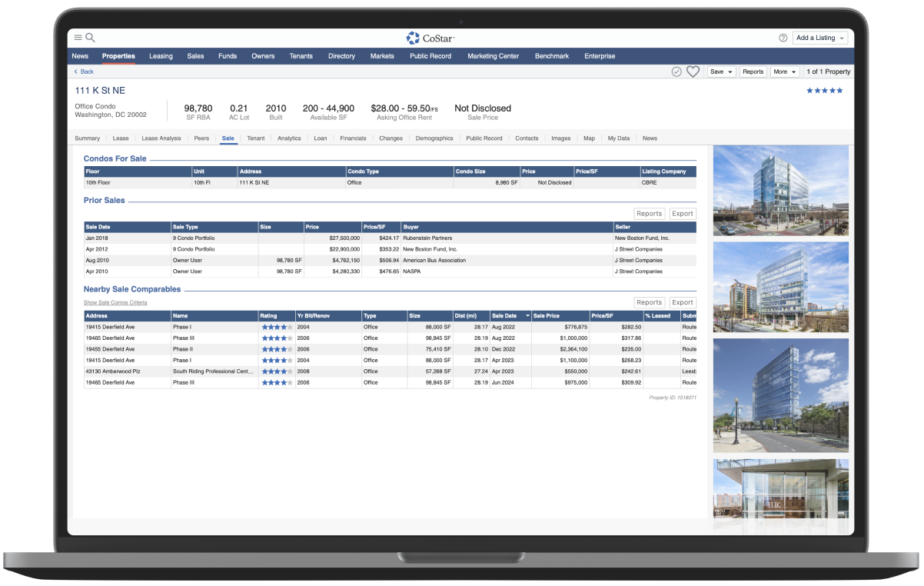Click the search magnifier icon
This screenshot has width=924, height=586.
pyautogui.click(x=91, y=38)
